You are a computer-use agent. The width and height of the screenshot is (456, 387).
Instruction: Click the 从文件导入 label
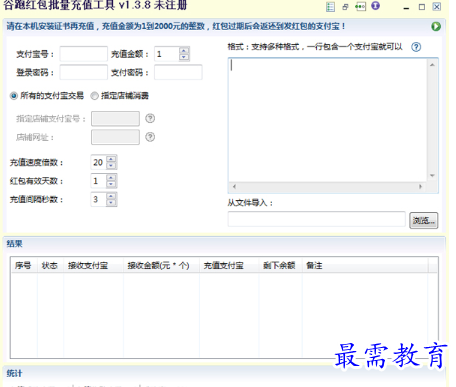click(250, 203)
